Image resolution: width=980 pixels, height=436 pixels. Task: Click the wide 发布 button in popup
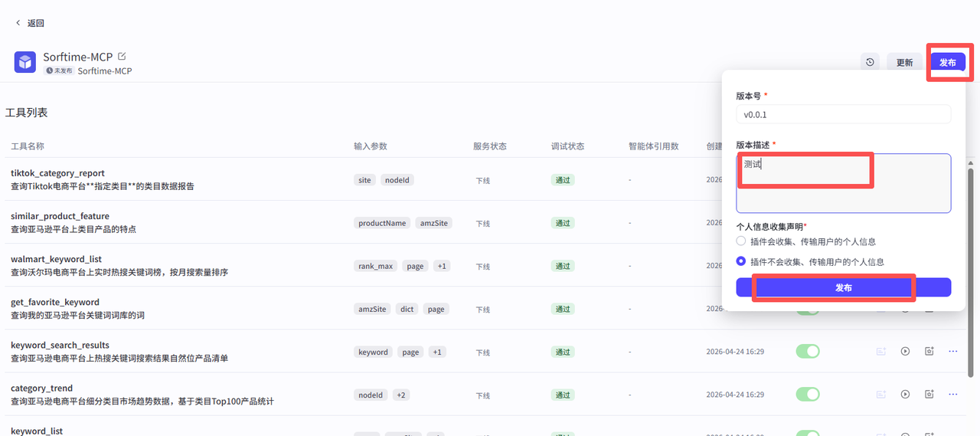[x=843, y=287]
